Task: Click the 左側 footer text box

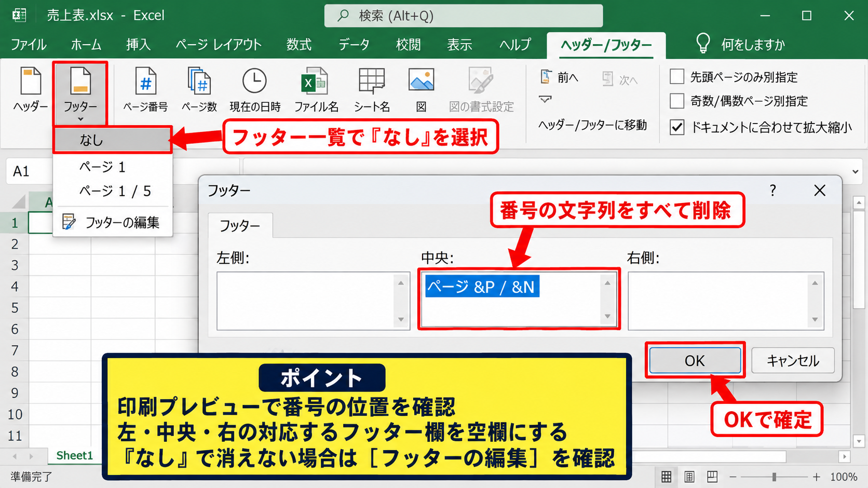Action: 313,301
